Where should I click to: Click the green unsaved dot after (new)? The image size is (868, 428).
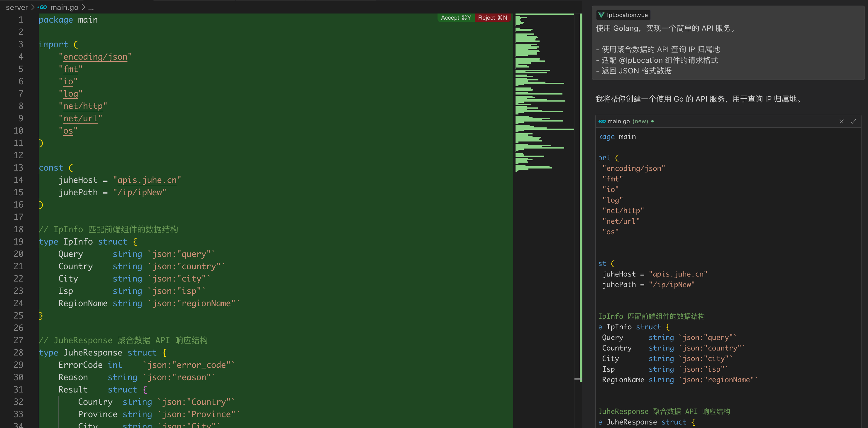[652, 122]
